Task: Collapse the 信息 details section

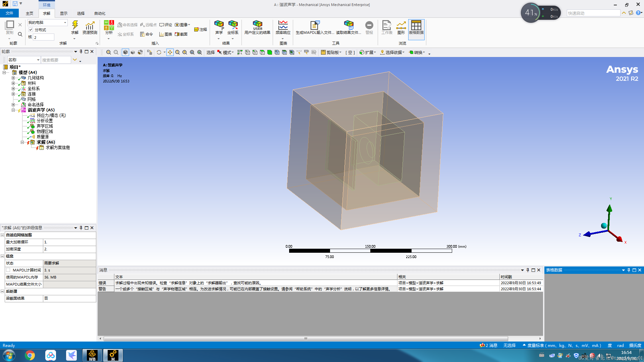Action: pos(2,256)
